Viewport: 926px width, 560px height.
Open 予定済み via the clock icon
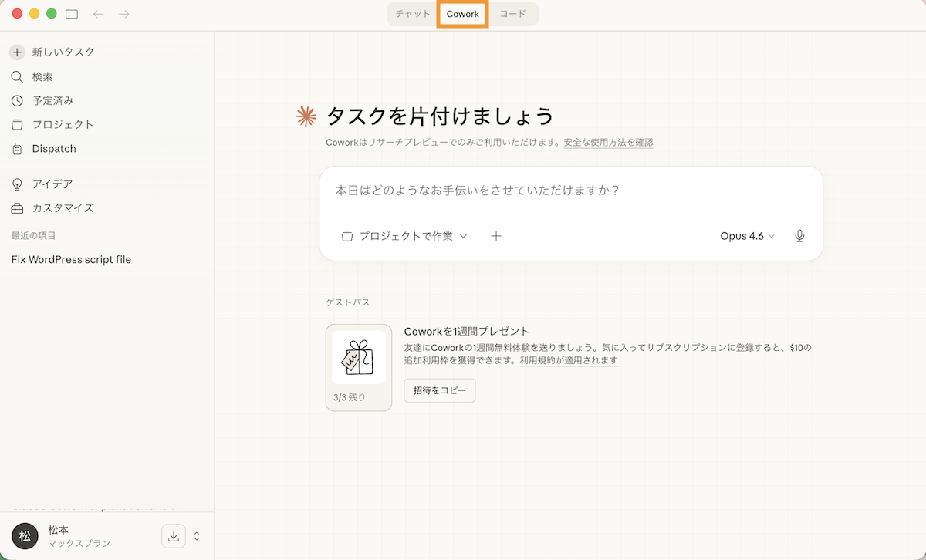tap(17, 101)
